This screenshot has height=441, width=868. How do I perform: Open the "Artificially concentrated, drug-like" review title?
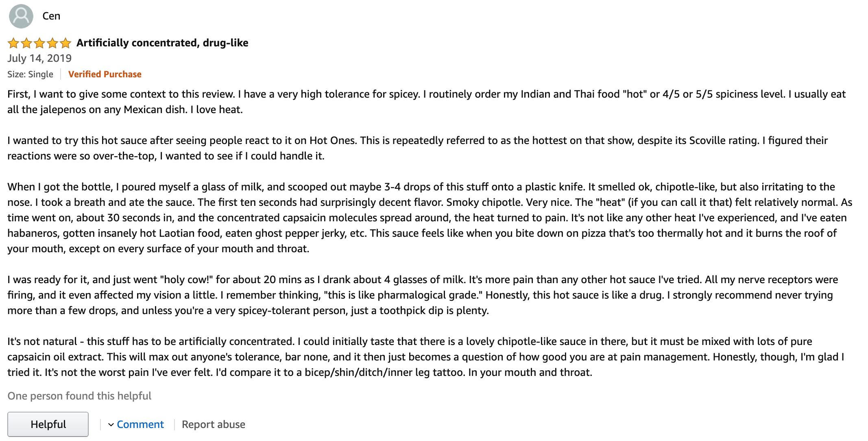pos(162,43)
